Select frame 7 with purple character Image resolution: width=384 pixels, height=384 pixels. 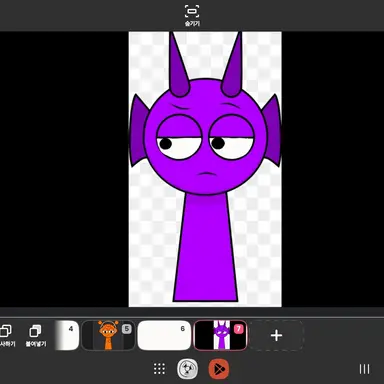220,335
